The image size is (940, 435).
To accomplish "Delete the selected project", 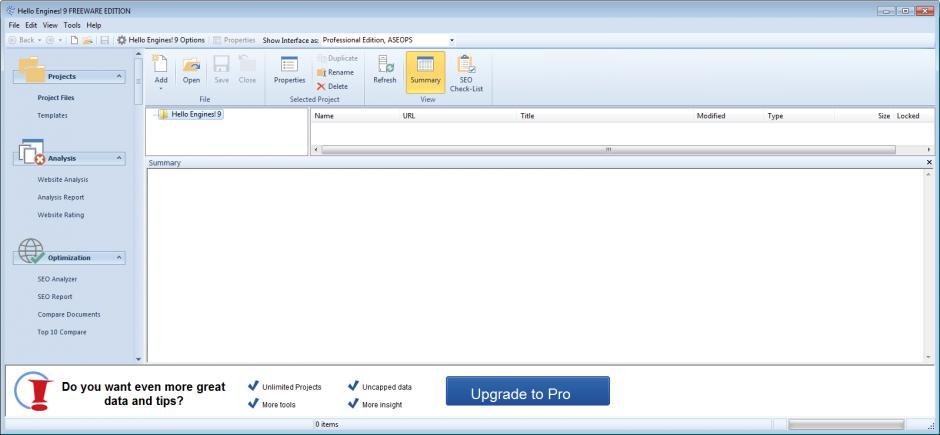I will click(333, 86).
